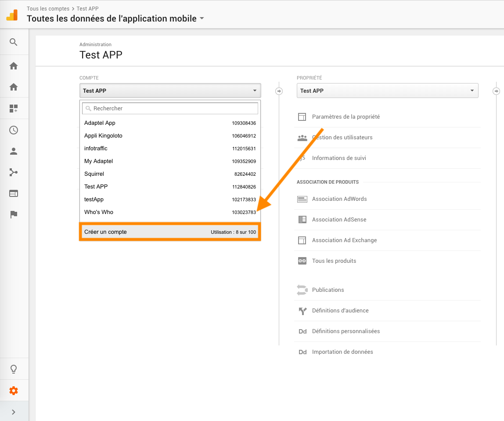Screen dimensions: 504x421
Task: Open the Customization dashboards icon in sidebar
Action: (x=14, y=109)
